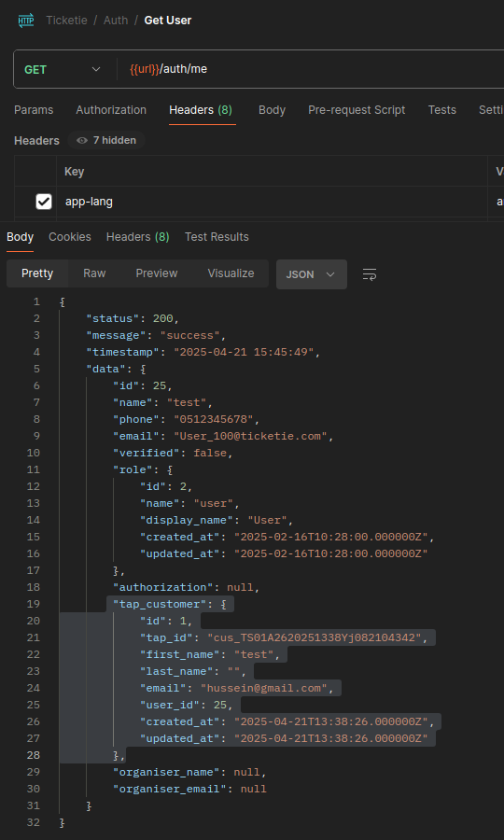
Task: Select the response Cookies tab
Action: pos(70,237)
